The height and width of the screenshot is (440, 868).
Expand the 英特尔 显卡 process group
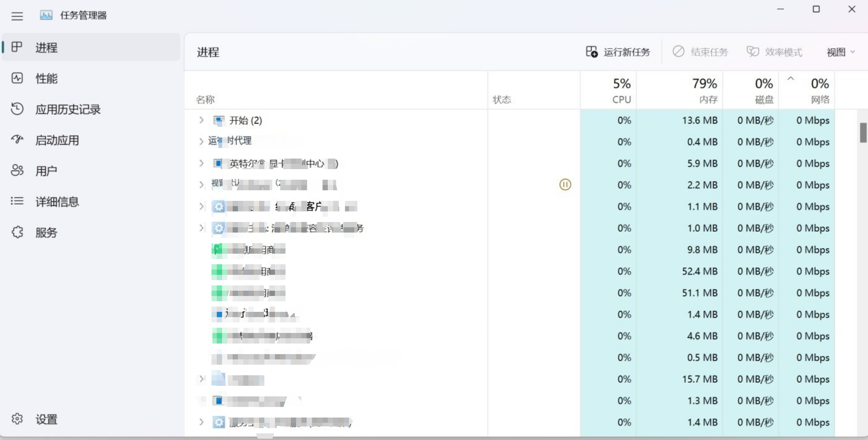201,163
